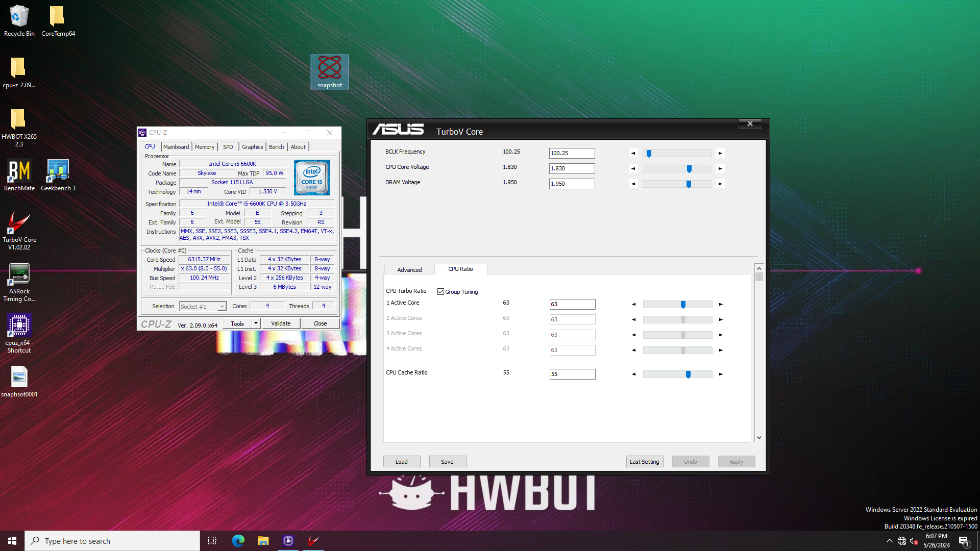The height and width of the screenshot is (551, 980).
Task: Close the TurboV Core window
Action: (750, 123)
